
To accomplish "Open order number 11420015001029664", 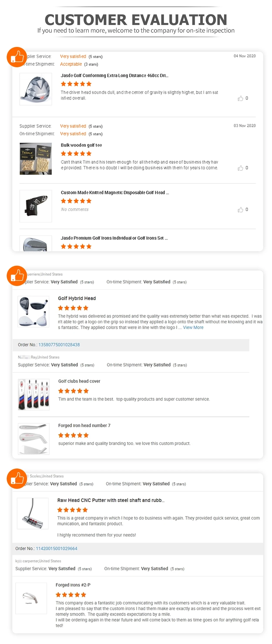I will (57, 548).
